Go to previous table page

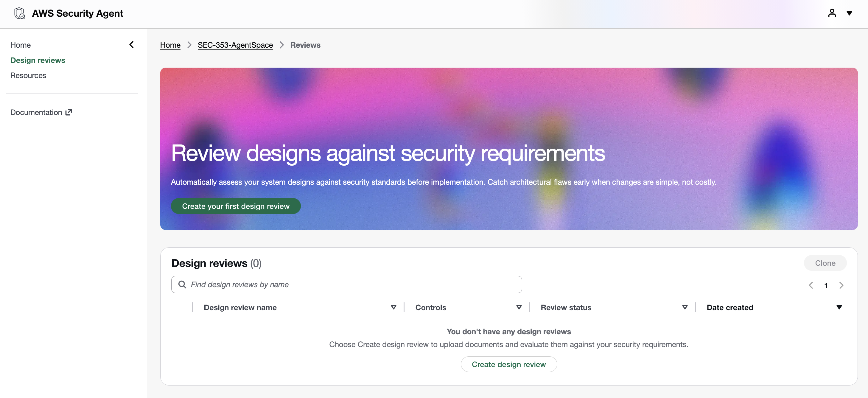point(811,285)
